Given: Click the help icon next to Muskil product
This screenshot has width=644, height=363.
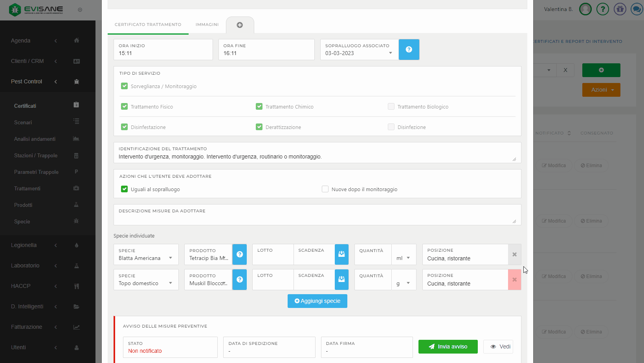Looking at the screenshot, I should pyautogui.click(x=240, y=280).
